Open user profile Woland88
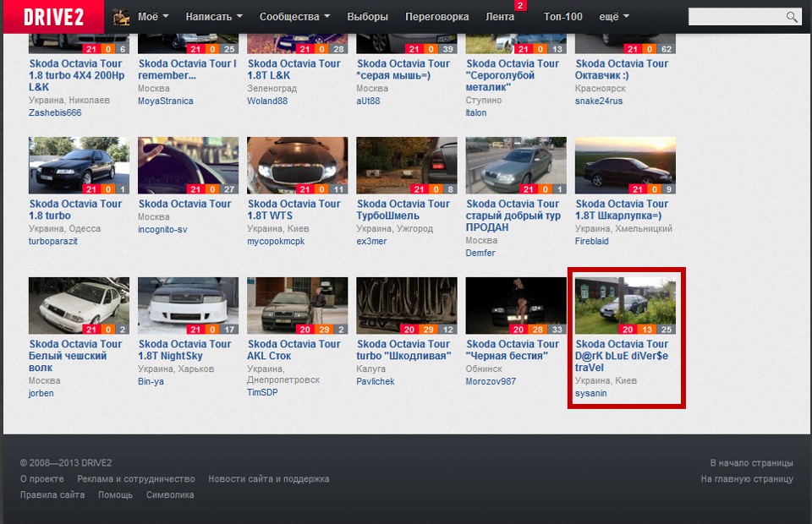812x524 pixels. pos(267,101)
